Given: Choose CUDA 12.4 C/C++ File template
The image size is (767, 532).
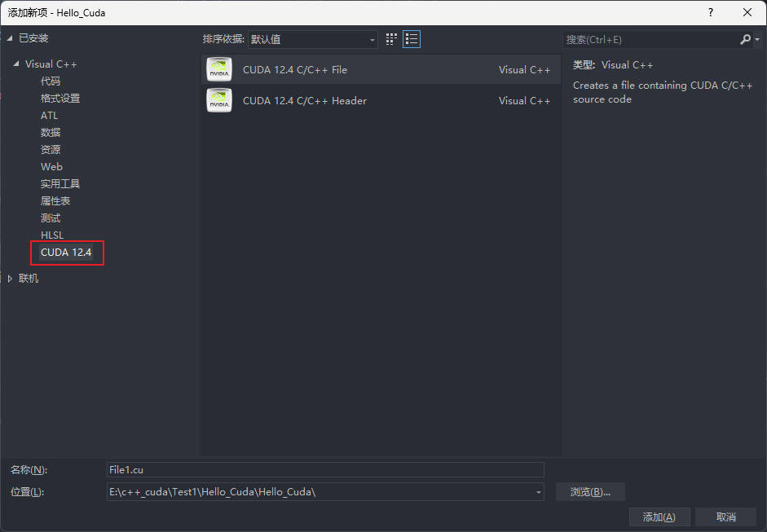Looking at the screenshot, I should (381, 69).
